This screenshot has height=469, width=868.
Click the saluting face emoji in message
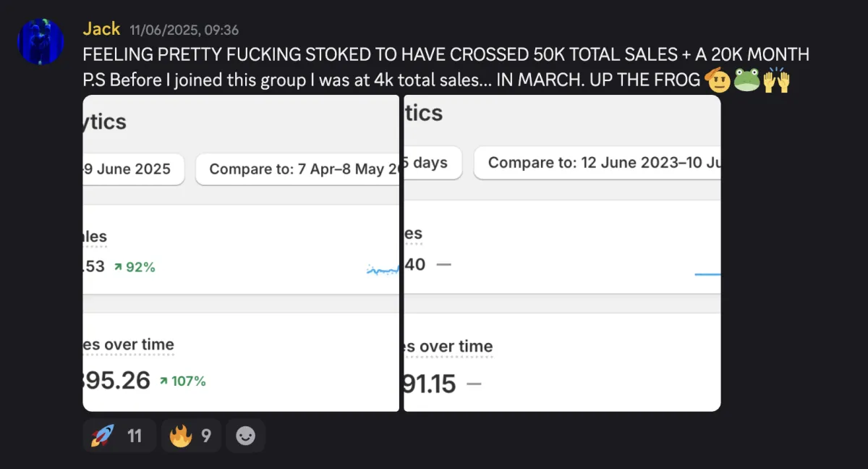tap(718, 79)
